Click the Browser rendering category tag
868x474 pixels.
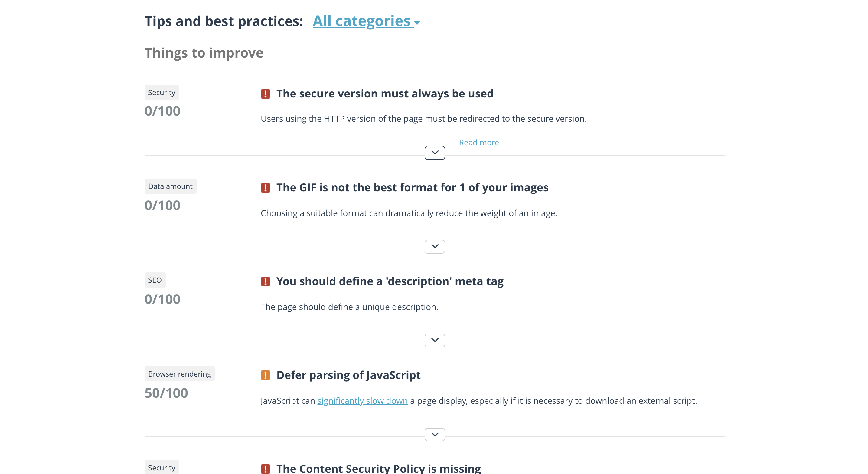pyautogui.click(x=179, y=374)
